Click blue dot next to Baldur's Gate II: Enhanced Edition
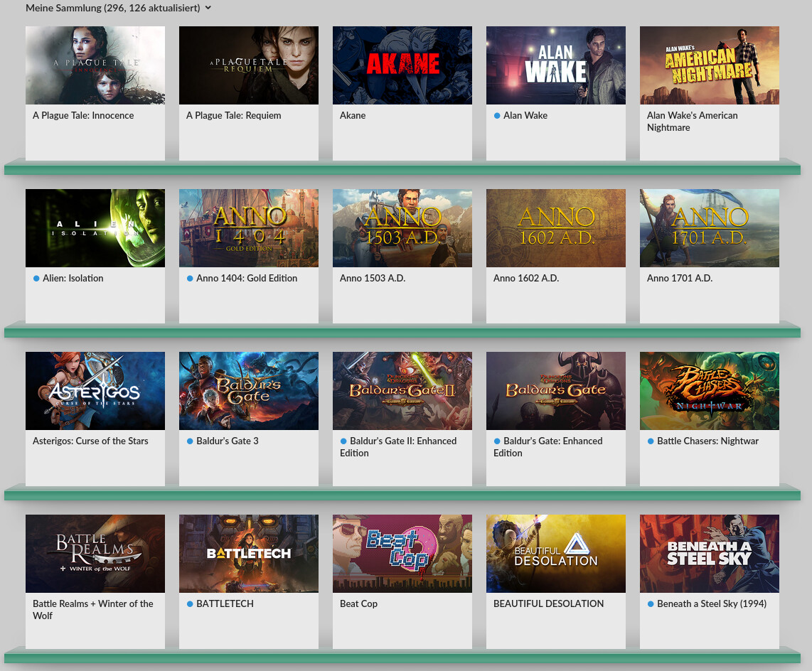The height and width of the screenshot is (671, 812). coord(343,441)
